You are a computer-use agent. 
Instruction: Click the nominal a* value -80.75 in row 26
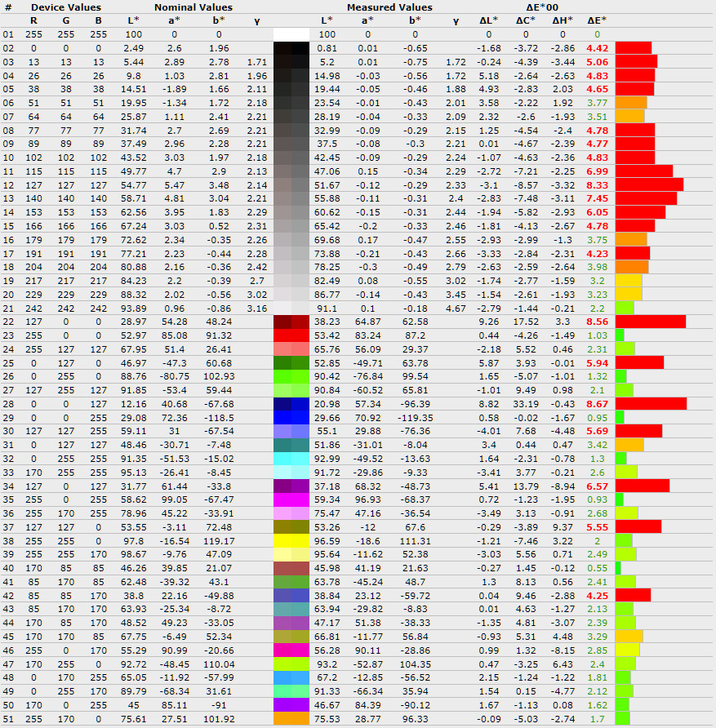174,376
